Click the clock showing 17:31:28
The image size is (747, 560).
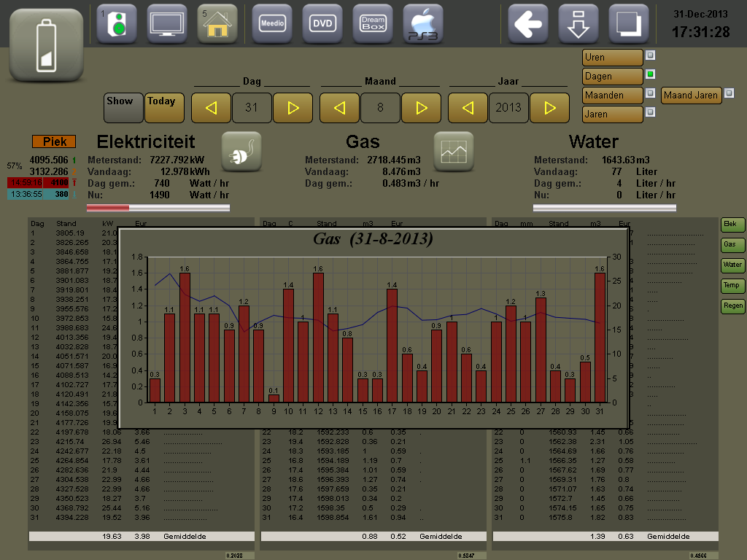(701, 32)
